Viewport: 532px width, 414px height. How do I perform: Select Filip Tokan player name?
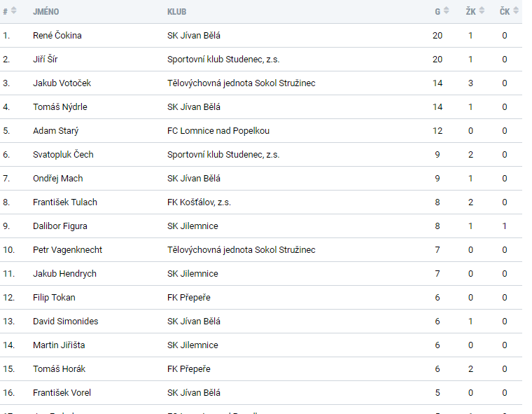click(x=54, y=298)
